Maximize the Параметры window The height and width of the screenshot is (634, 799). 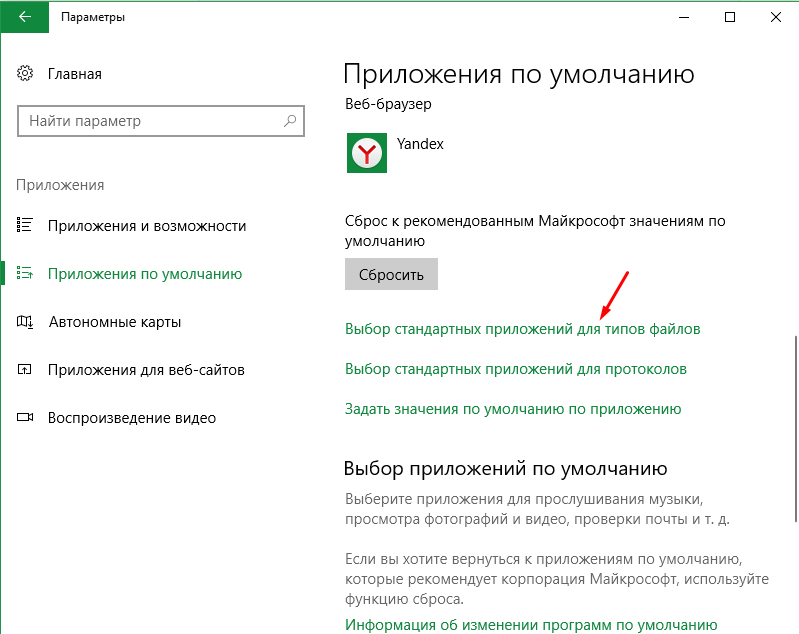click(x=730, y=17)
